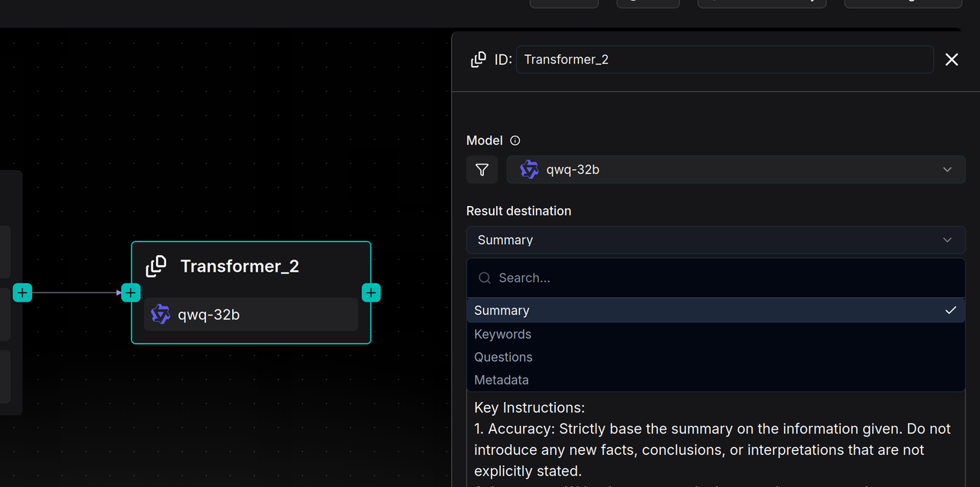The image size is (980, 487).
Task: Click the filter icon beside the model selector
Action: (482, 170)
